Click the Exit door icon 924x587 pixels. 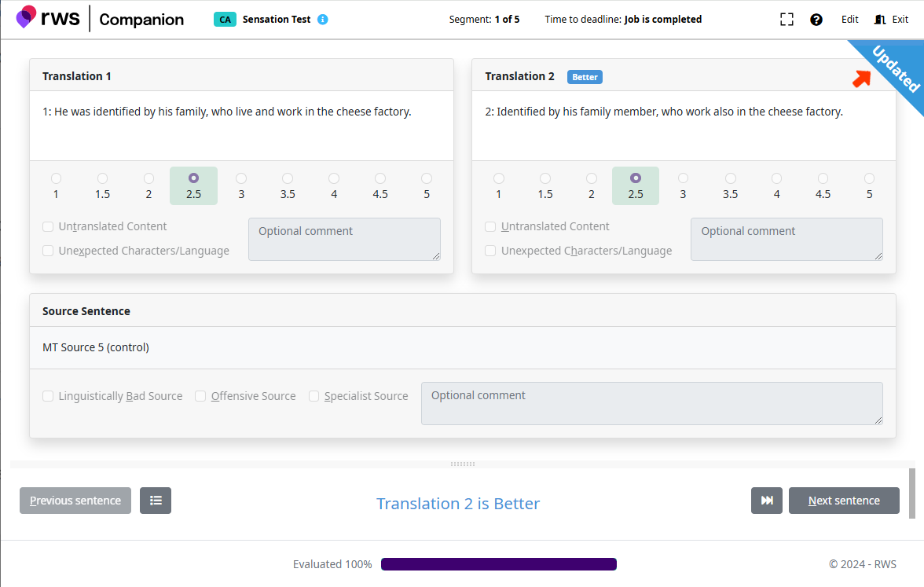881,20
